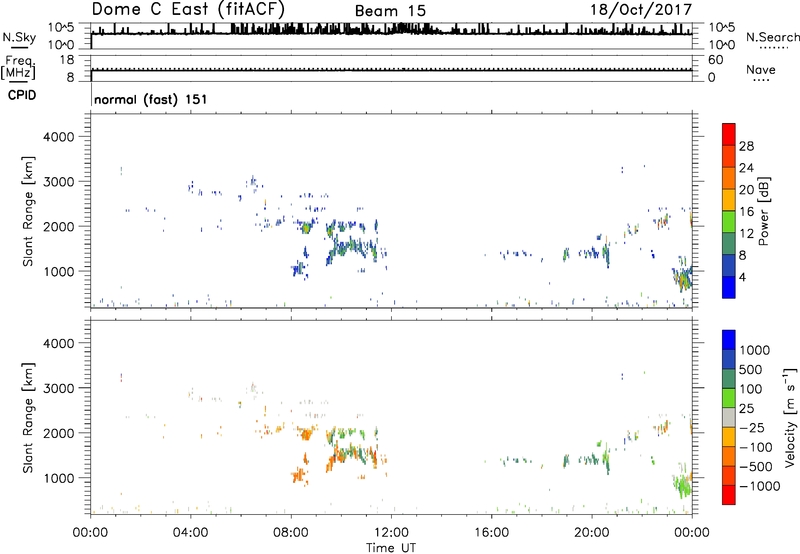Select the "−500" velocity colorbar label

point(755,467)
